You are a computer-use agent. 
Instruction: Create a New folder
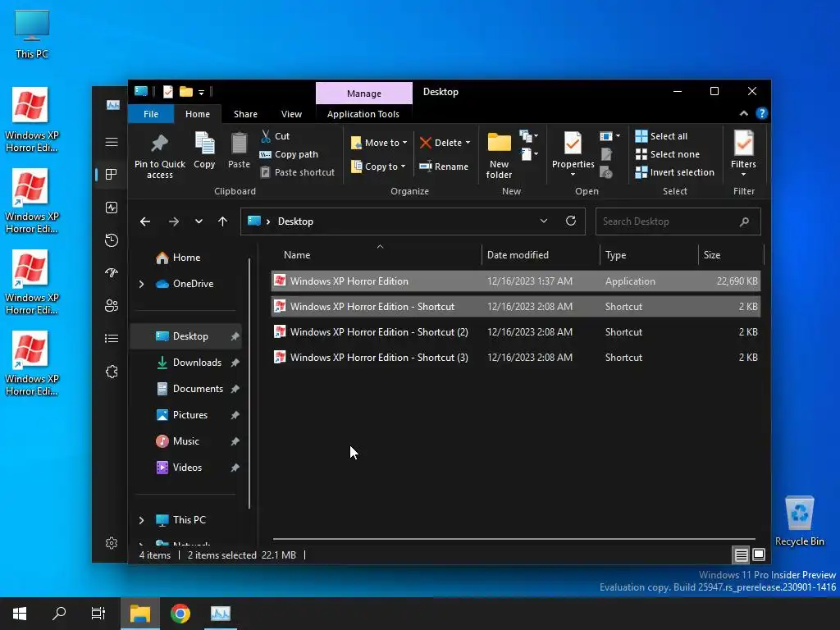point(499,155)
